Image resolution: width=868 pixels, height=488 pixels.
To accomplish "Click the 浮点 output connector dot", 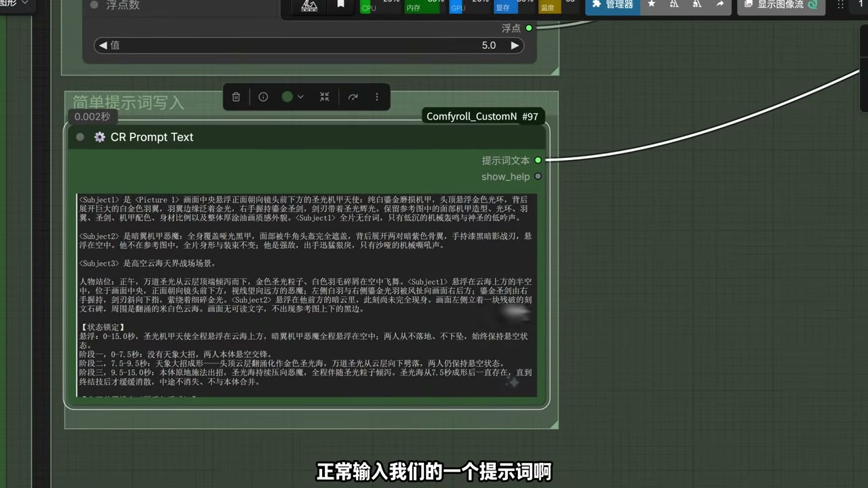I will [x=529, y=28].
